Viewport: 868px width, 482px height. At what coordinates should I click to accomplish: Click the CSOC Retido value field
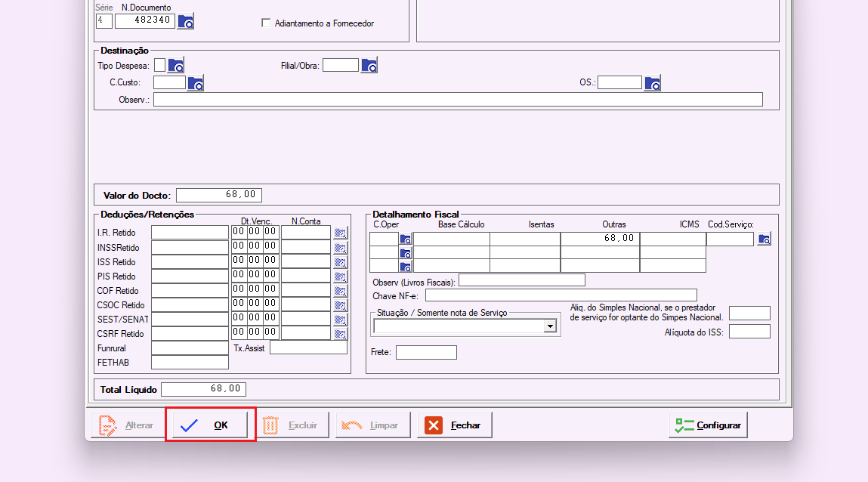pos(190,304)
